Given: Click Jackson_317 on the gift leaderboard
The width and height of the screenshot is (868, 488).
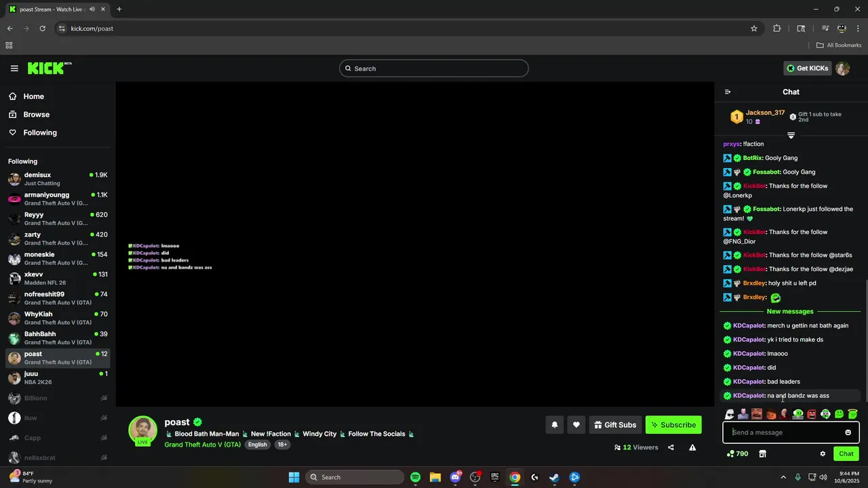Looking at the screenshot, I should [x=765, y=113].
